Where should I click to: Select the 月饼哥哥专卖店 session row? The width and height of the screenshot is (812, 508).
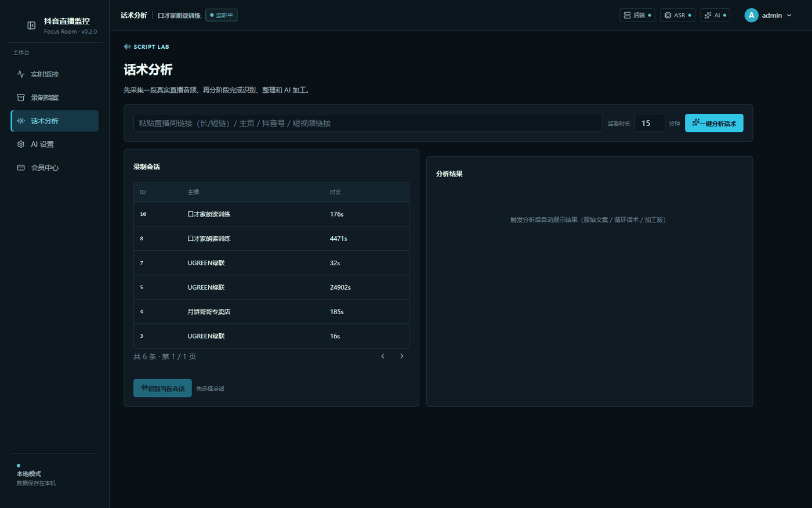click(271, 312)
